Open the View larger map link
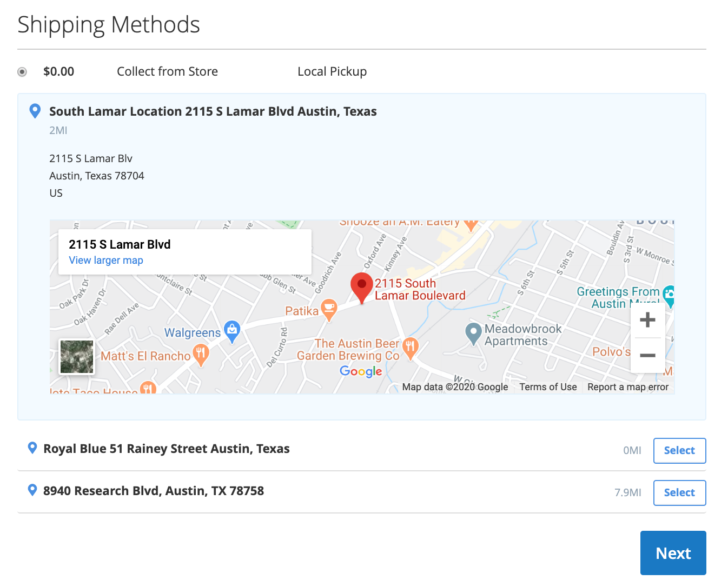 coord(106,261)
